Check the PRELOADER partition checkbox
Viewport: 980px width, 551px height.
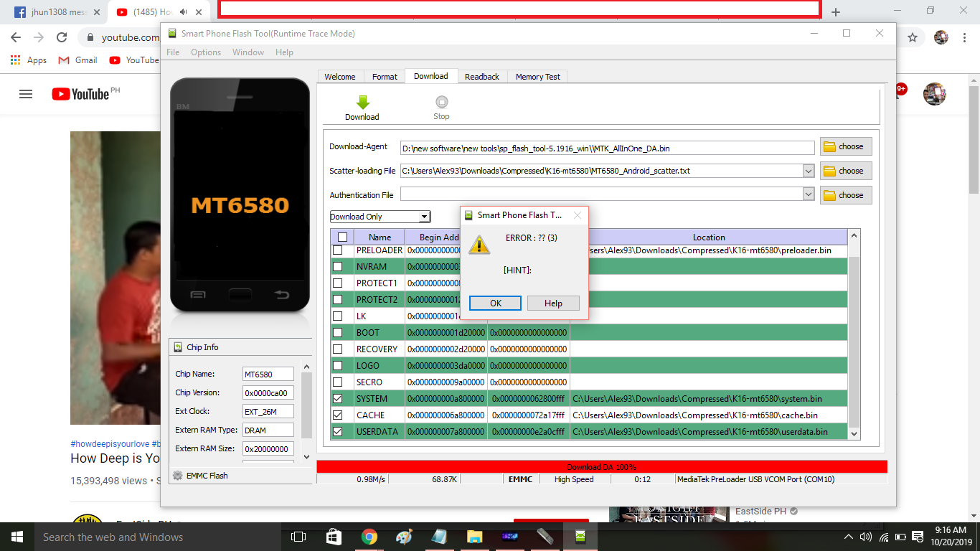tap(337, 250)
